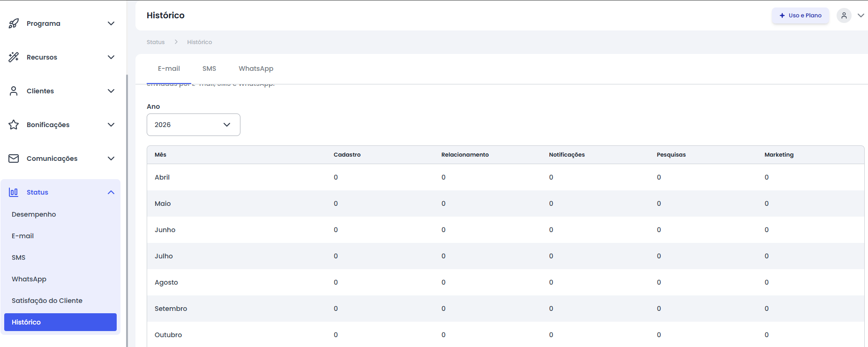Click the Relacionamento column header
868x347 pixels.
click(x=465, y=155)
